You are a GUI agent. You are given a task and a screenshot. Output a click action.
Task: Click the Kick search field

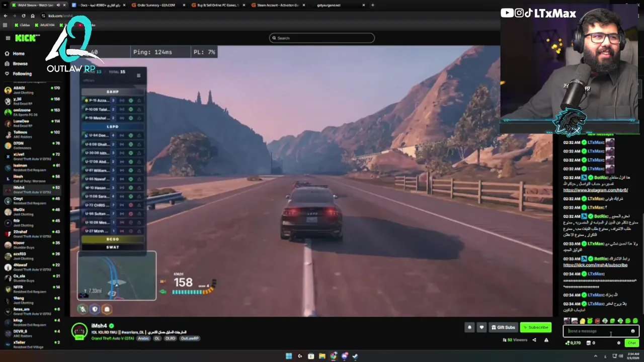[x=322, y=38]
